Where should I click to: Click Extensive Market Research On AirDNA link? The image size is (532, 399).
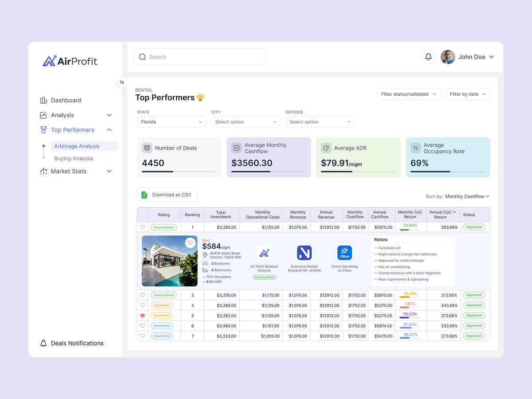click(x=305, y=269)
